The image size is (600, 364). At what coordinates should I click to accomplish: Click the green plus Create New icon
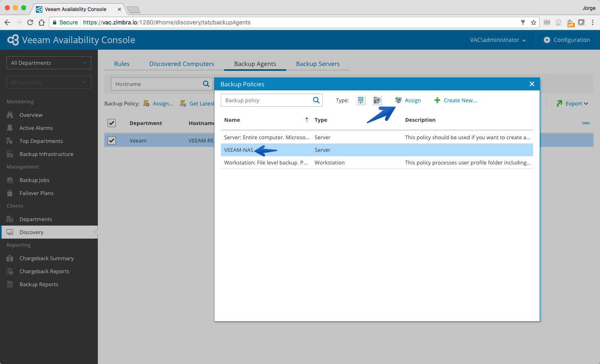tap(437, 100)
